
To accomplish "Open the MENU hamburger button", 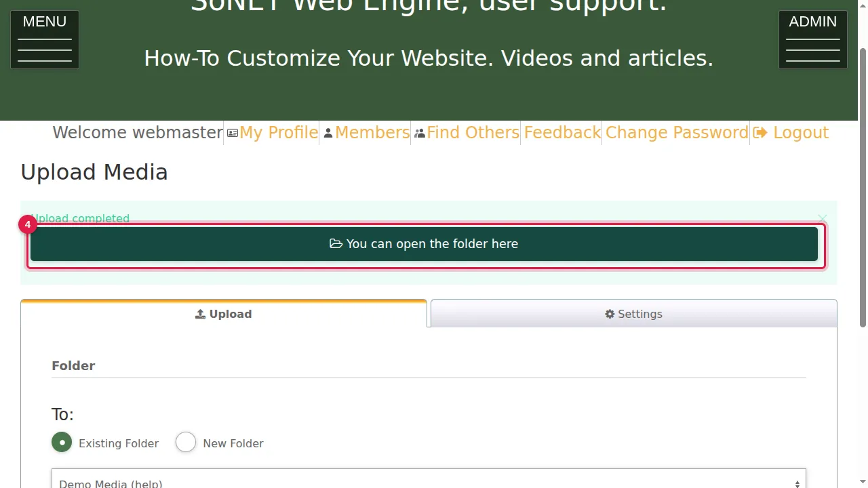I will click(45, 39).
